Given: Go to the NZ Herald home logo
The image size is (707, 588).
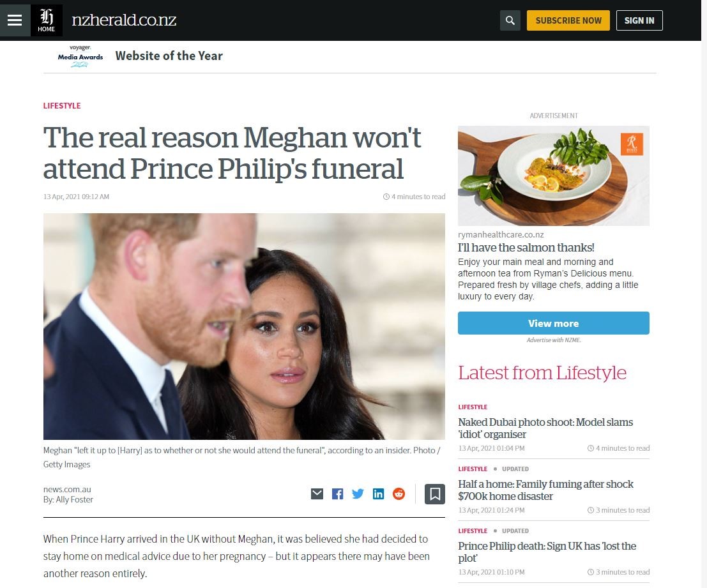Looking at the screenshot, I should click(x=47, y=20).
